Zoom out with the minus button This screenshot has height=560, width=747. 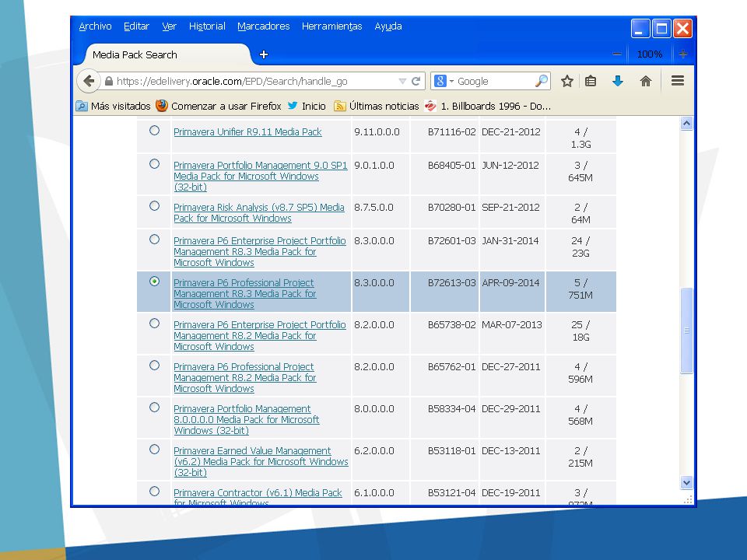pos(617,54)
